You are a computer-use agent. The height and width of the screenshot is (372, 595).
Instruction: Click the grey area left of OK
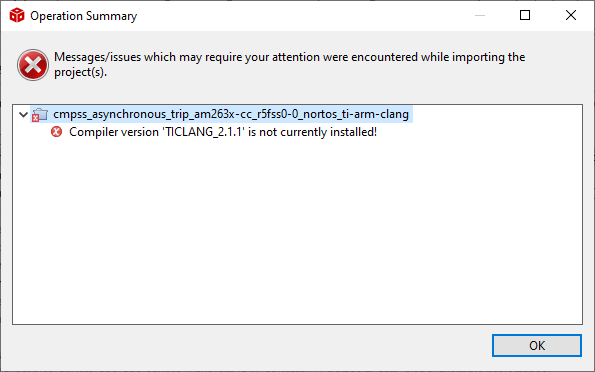[x=250, y=345]
